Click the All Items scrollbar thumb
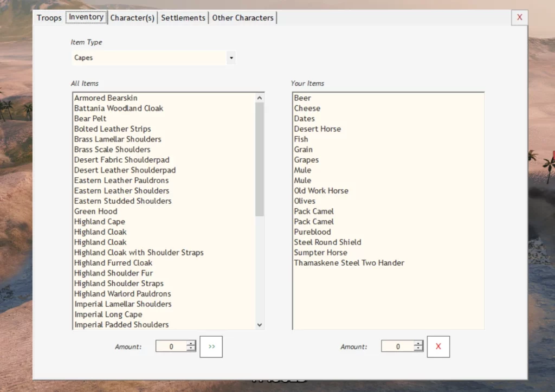The width and height of the screenshot is (555, 392). point(260,159)
